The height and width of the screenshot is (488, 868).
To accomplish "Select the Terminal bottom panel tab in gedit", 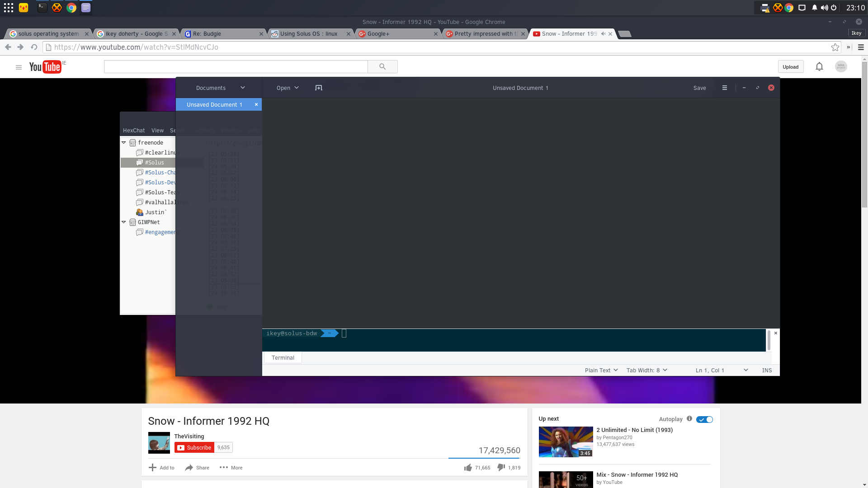I will coord(283,358).
